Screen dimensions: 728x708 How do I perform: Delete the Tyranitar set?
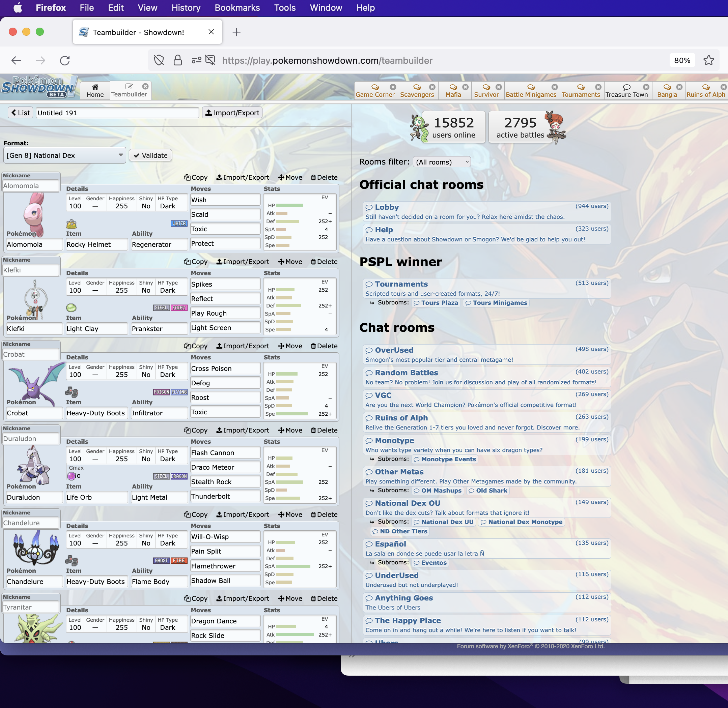click(x=324, y=599)
